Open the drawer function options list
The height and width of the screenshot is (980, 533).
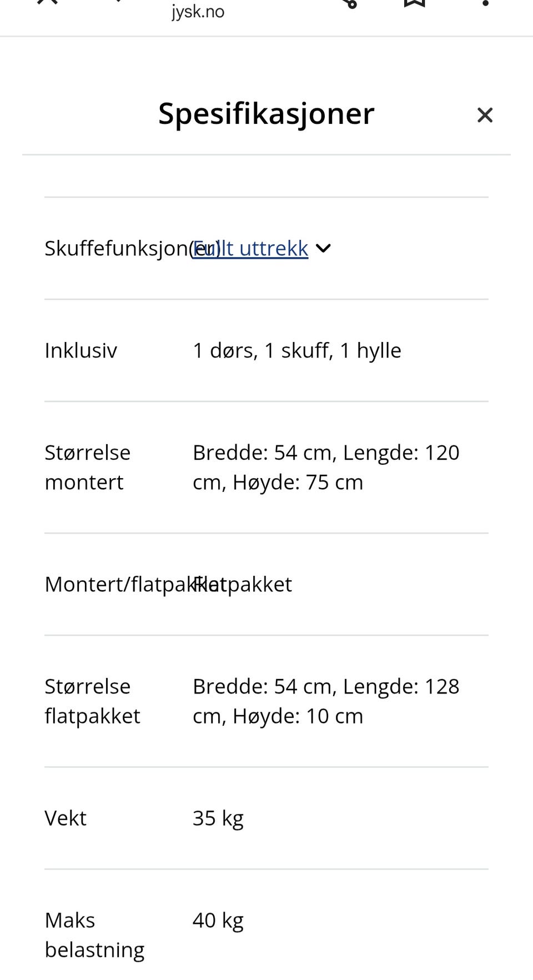pos(324,248)
